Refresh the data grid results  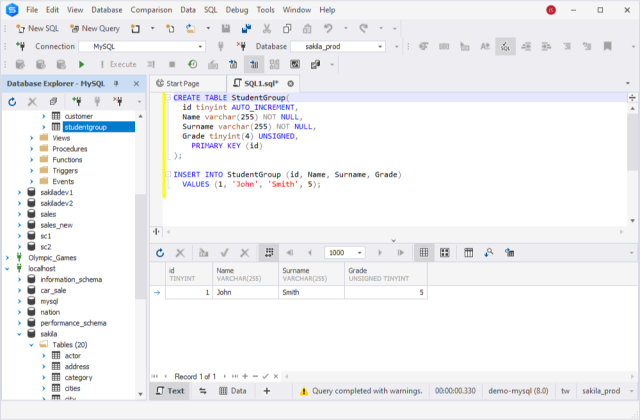160,253
